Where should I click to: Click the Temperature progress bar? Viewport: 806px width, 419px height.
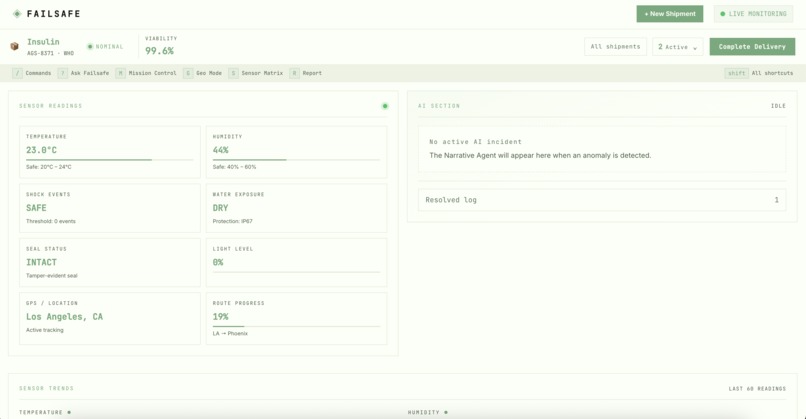(110, 160)
